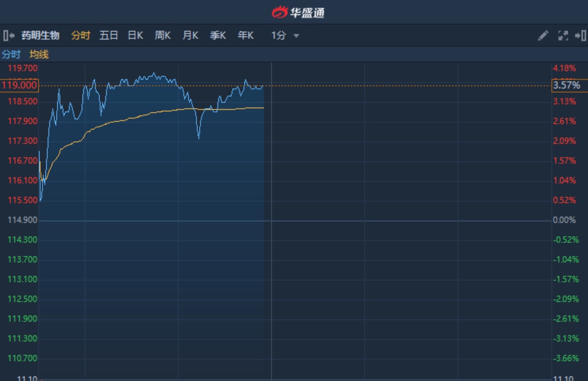Select the 月K chart tab
This screenshot has width=588, height=381.
(x=190, y=36)
